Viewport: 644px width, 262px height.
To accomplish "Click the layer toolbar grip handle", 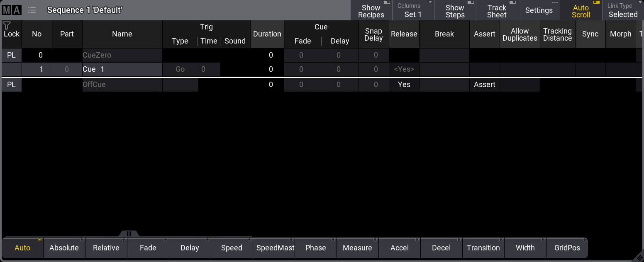I will [x=129, y=234].
